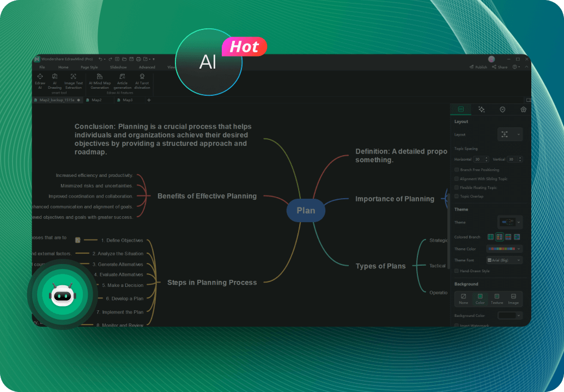Open the Slideshow tab
564x392 pixels.
(118, 67)
